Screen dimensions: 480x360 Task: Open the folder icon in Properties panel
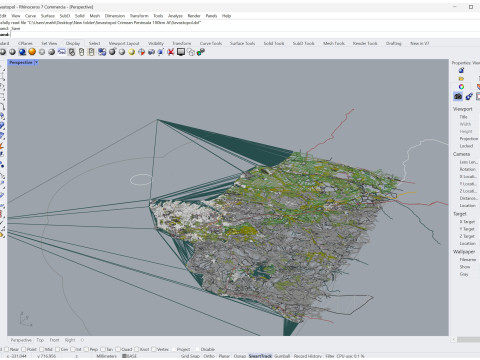pos(461,79)
